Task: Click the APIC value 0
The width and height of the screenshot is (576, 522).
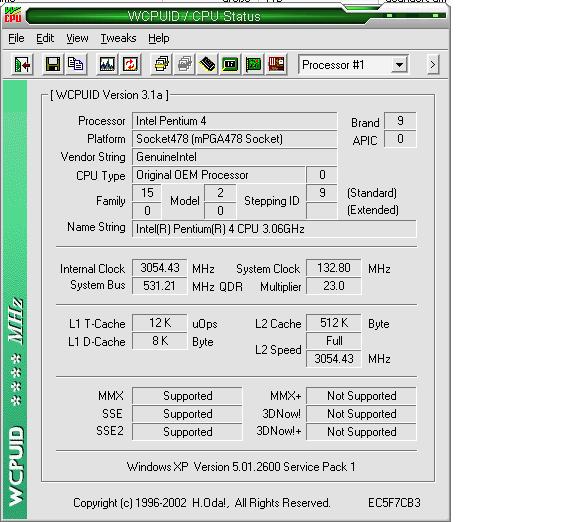Action: (400, 139)
